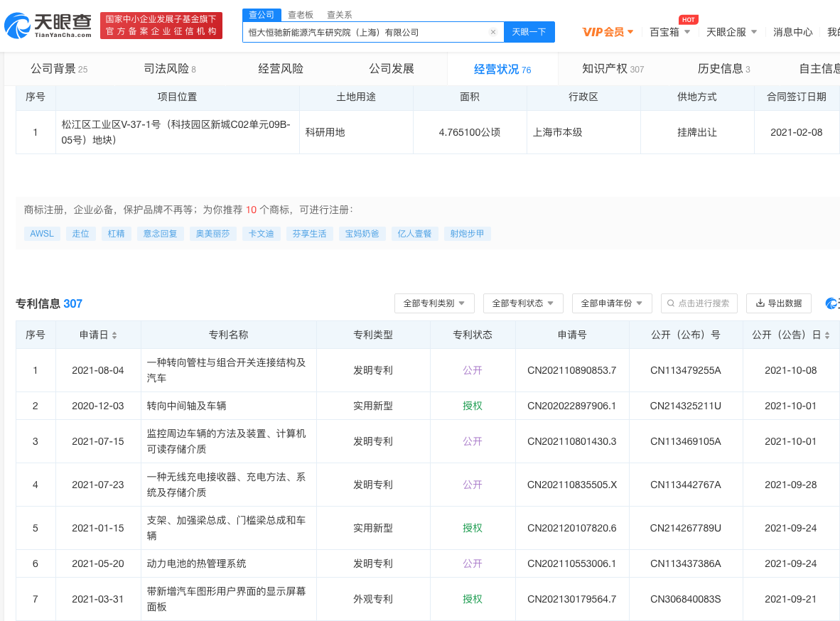840x621 pixels.
Task: Click application number CN202110835505.X
Action: tap(572, 485)
